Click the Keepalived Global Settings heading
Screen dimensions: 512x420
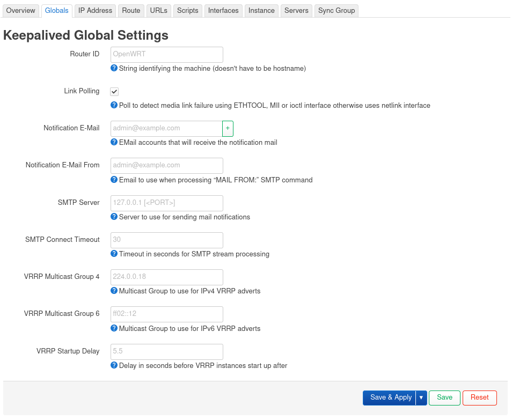[85, 35]
